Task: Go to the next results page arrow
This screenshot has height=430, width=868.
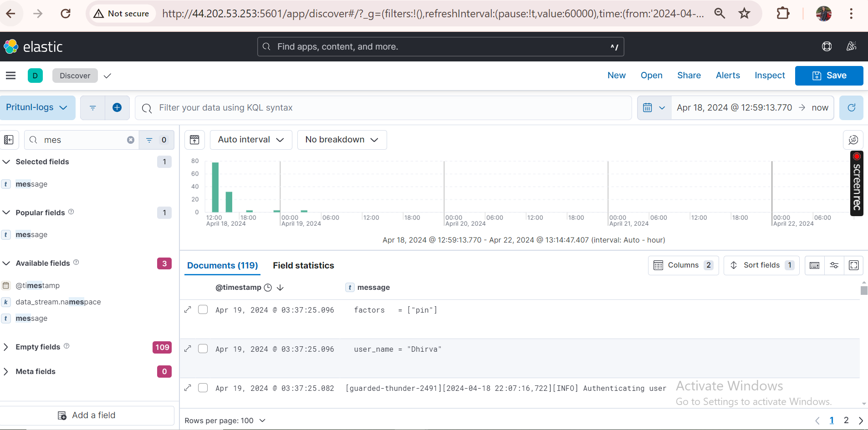Action: (x=861, y=420)
